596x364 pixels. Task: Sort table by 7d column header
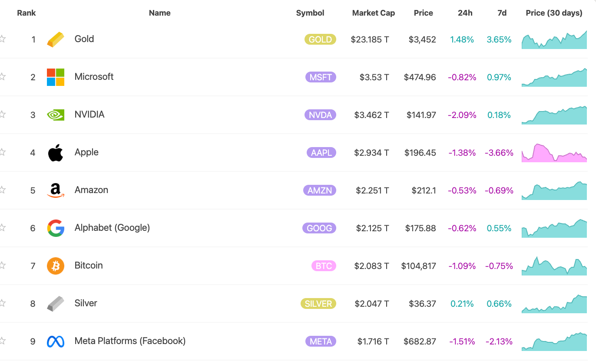coord(502,13)
